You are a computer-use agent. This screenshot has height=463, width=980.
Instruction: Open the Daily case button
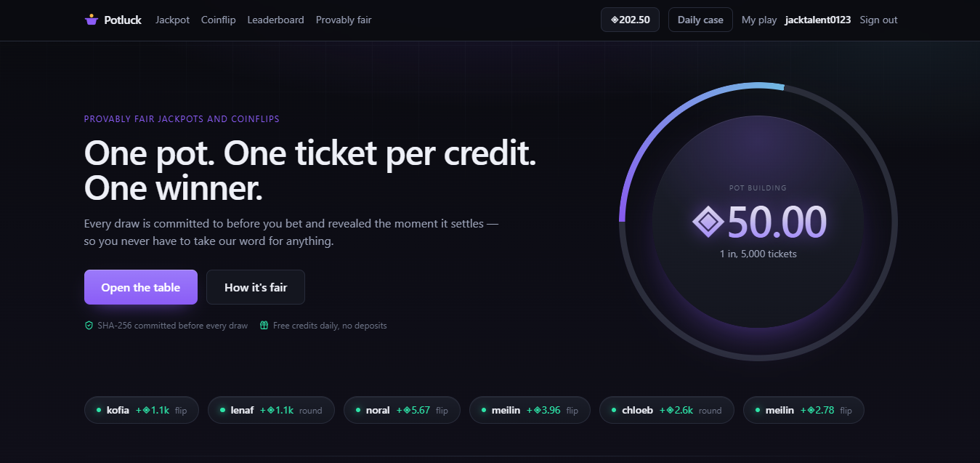click(700, 20)
